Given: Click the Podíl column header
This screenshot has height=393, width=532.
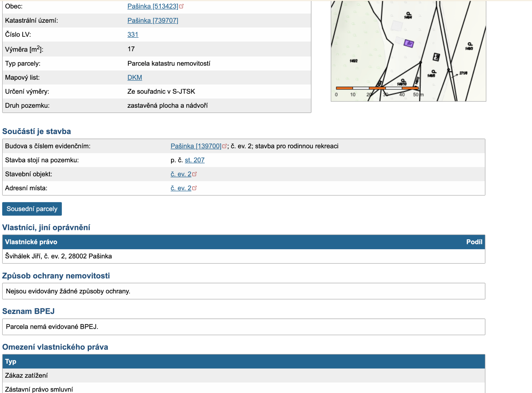Looking at the screenshot, I should [x=474, y=242].
